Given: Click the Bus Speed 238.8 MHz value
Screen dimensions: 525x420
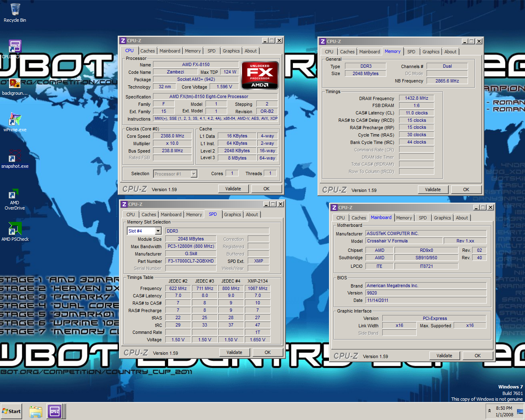Looking at the screenshot, I should tap(172, 151).
